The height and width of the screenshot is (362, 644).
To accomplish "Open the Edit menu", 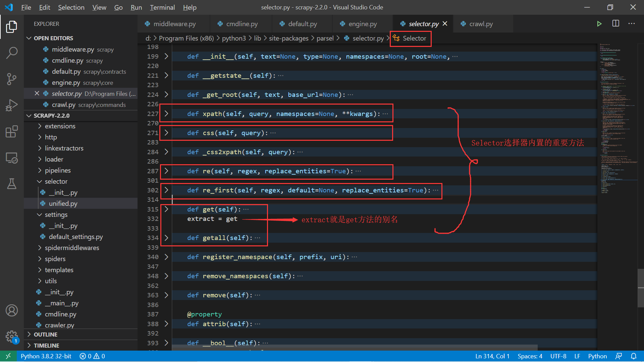I will pos(44,7).
